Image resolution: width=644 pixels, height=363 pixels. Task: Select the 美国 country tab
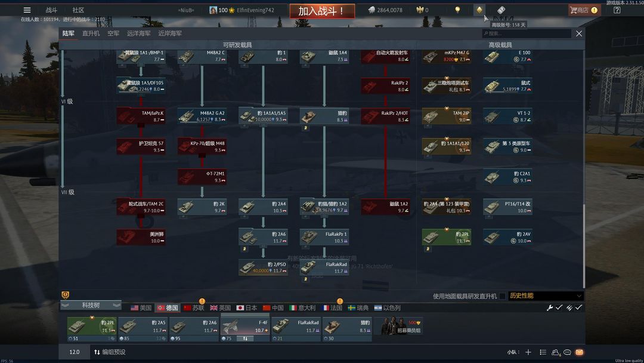(x=141, y=307)
